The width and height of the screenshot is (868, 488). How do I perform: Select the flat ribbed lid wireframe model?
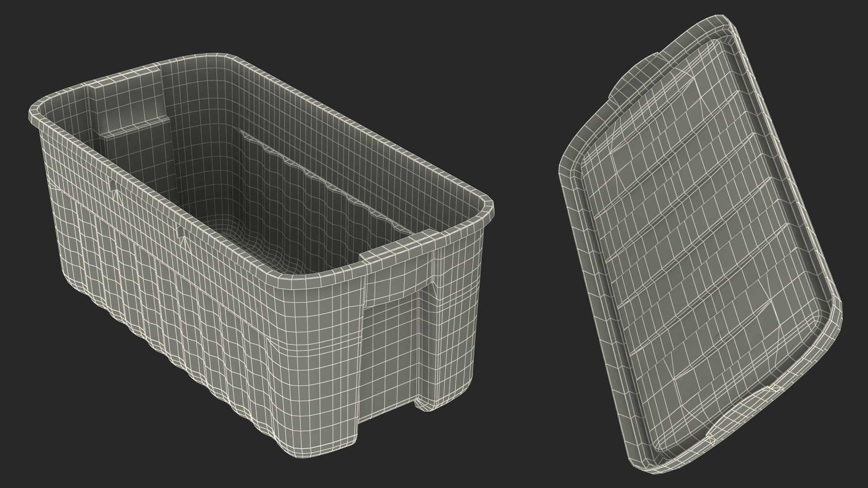click(x=701, y=244)
